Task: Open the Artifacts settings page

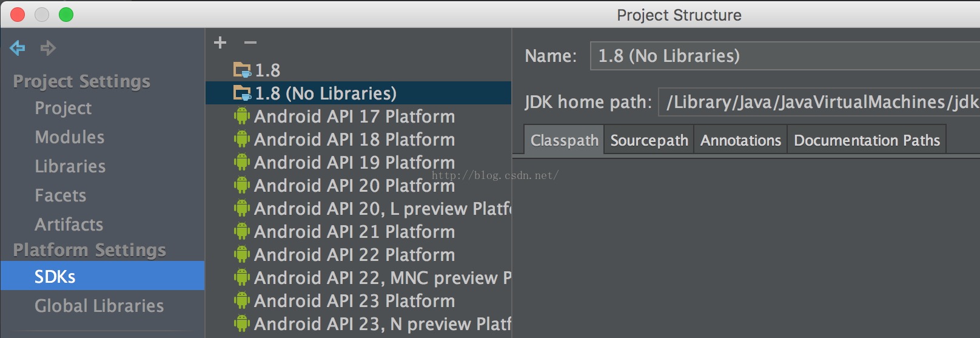Action: [69, 225]
